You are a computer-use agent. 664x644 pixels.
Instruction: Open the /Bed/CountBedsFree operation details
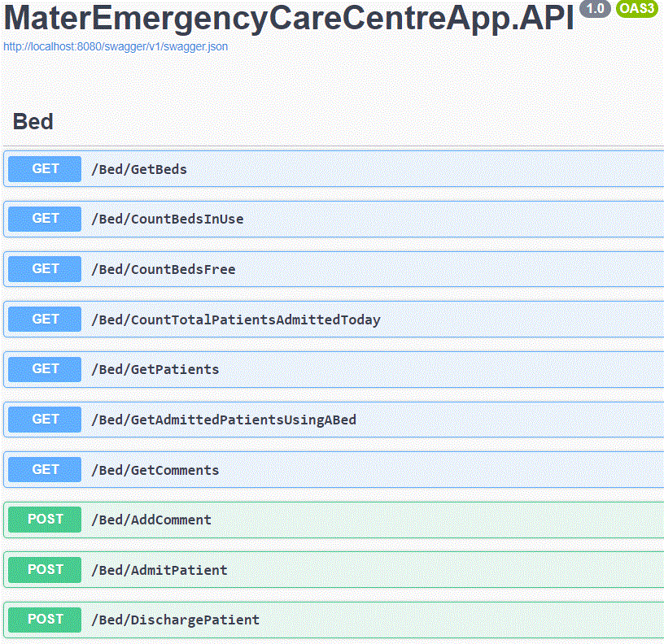coord(325,269)
